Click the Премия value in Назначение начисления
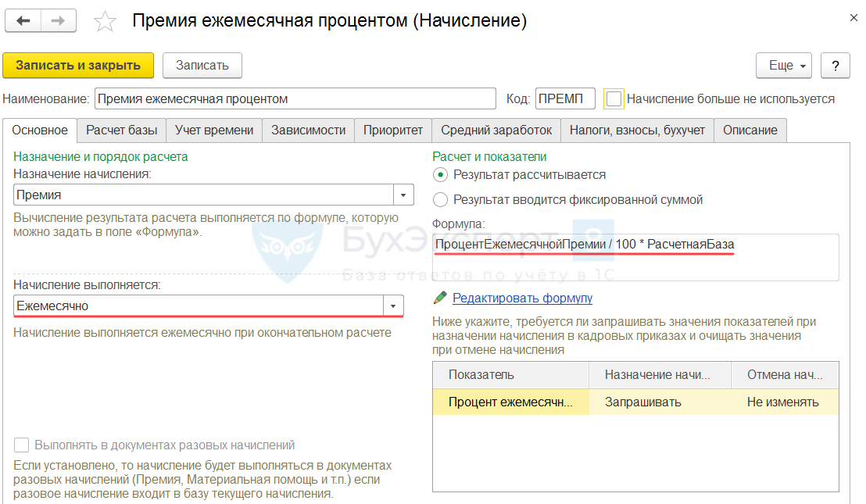 coord(203,195)
